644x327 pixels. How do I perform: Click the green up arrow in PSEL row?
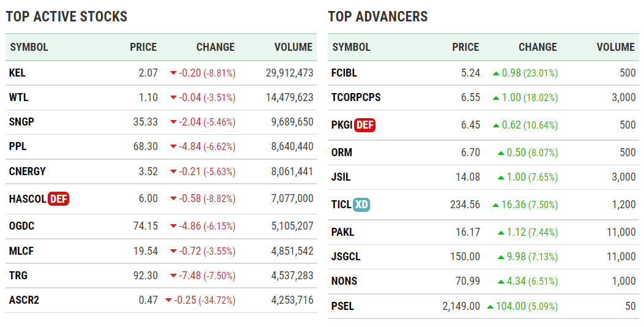(490, 306)
